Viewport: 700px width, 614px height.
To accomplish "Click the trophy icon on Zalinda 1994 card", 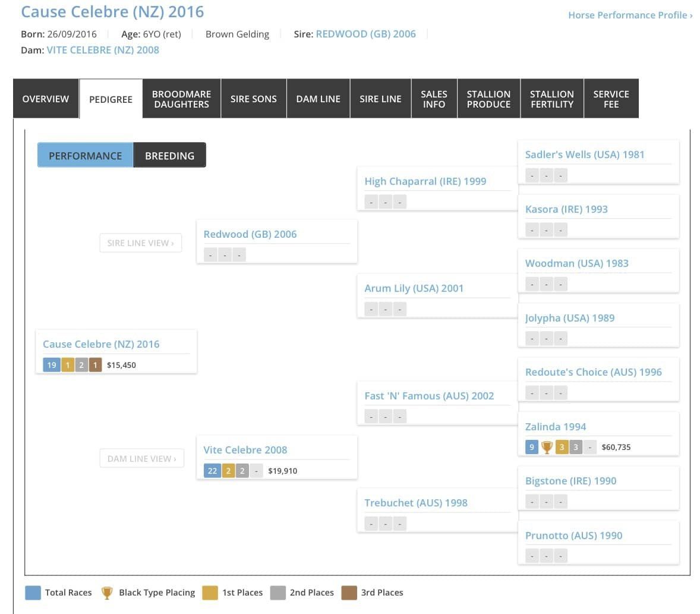I will [x=547, y=447].
